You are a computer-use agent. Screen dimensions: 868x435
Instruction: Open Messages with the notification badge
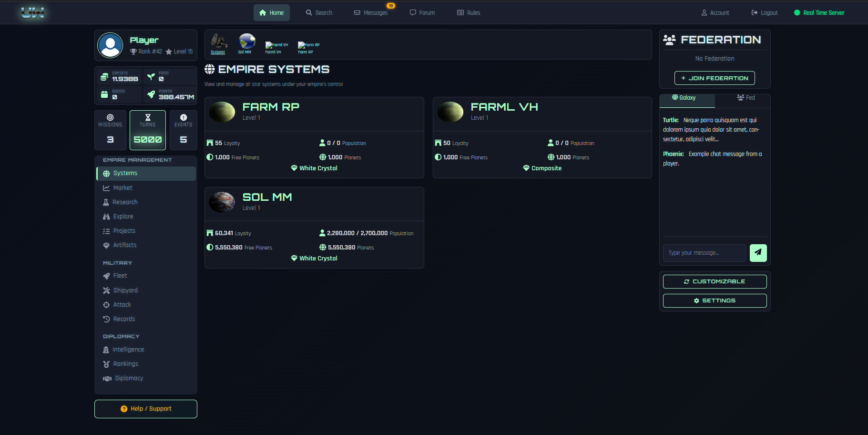371,12
